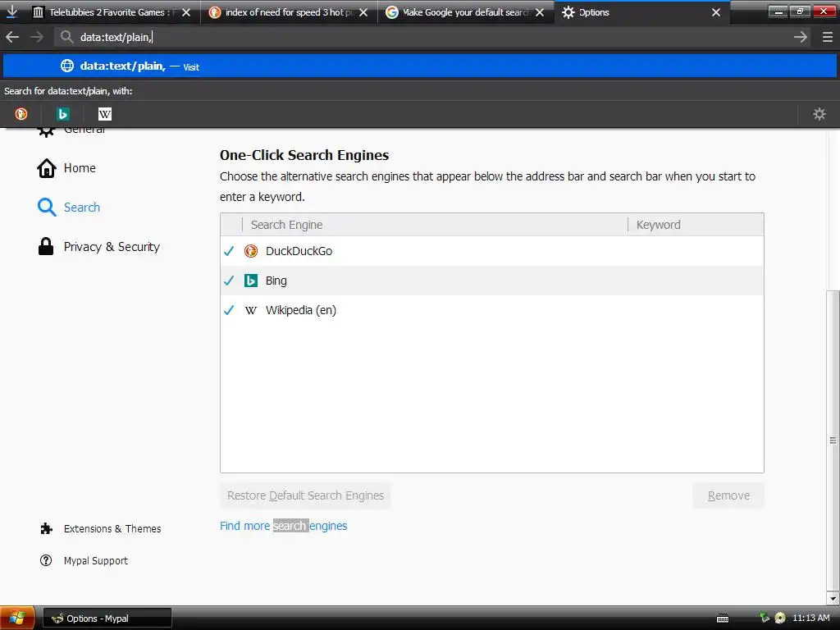Screen dimensions: 840x630
Task: Click the Go arrow in address bar
Action: click(x=801, y=37)
